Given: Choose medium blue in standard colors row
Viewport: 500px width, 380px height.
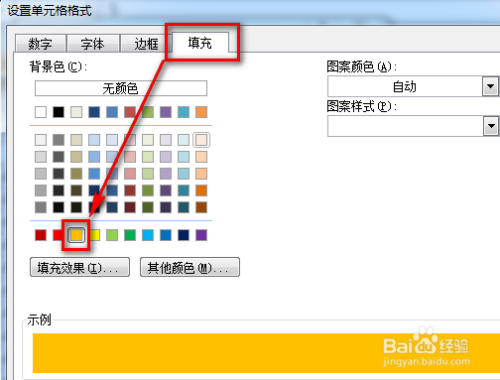Looking at the screenshot, I should pyautogui.click(x=166, y=235).
